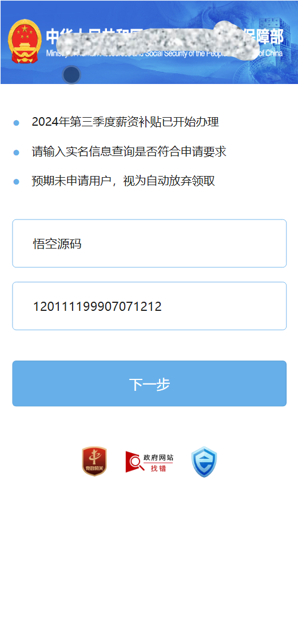Tap the dark blue circle under the header title
The image size is (298, 644).
71,75
